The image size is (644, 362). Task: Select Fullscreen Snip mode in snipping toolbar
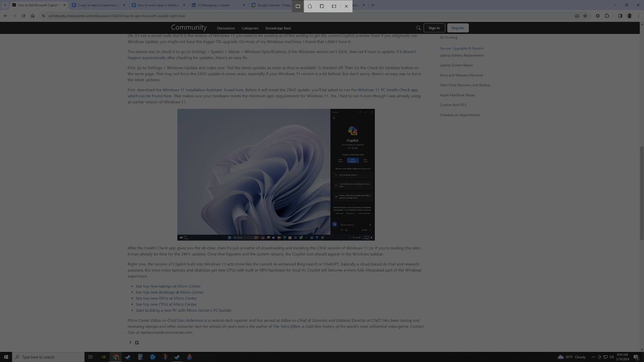334,6
